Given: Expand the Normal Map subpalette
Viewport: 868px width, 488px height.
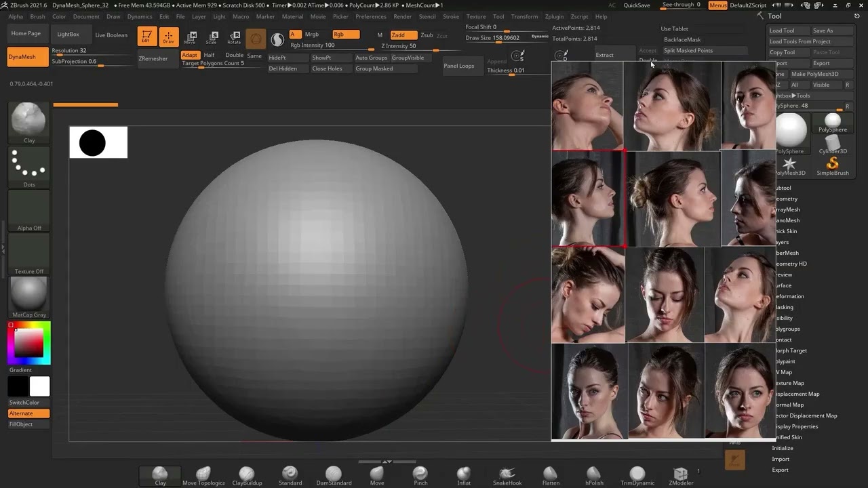Looking at the screenshot, I should pyautogui.click(x=789, y=405).
